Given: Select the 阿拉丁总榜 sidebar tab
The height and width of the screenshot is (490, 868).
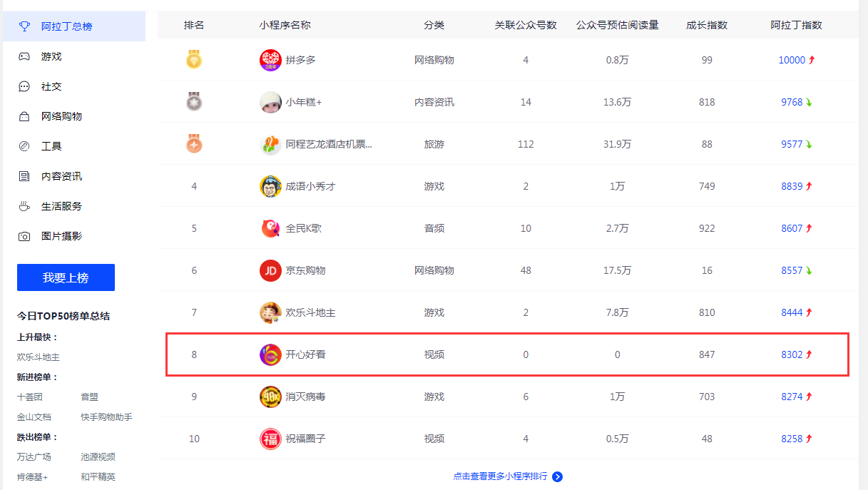Looking at the screenshot, I should tap(66, 26).
